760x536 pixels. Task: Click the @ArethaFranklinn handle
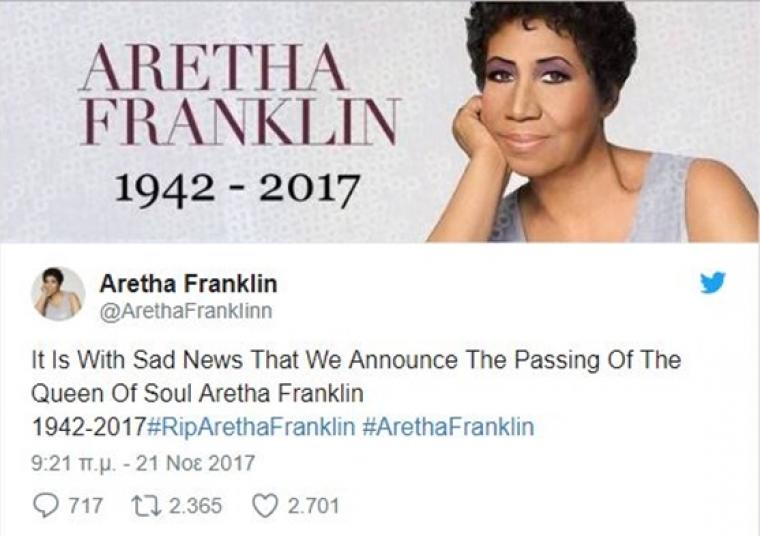coord(186,311)
